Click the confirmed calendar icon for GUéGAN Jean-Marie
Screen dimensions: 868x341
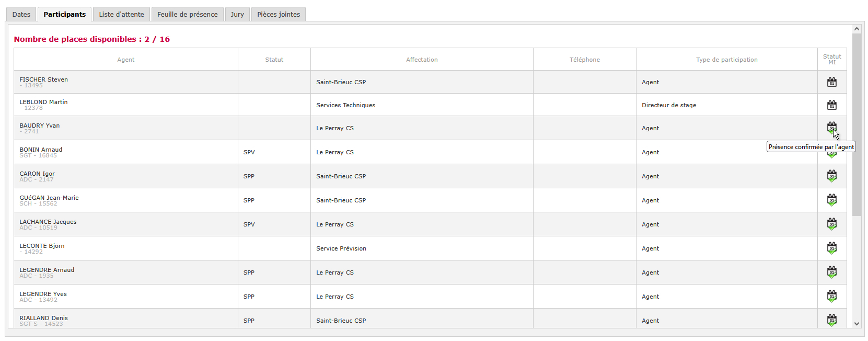(831, 200)
